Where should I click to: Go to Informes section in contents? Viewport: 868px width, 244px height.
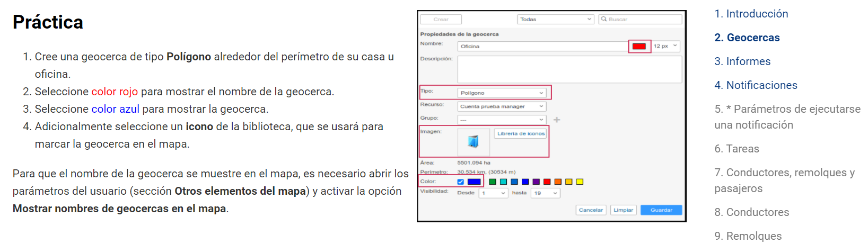pos(748,61)
